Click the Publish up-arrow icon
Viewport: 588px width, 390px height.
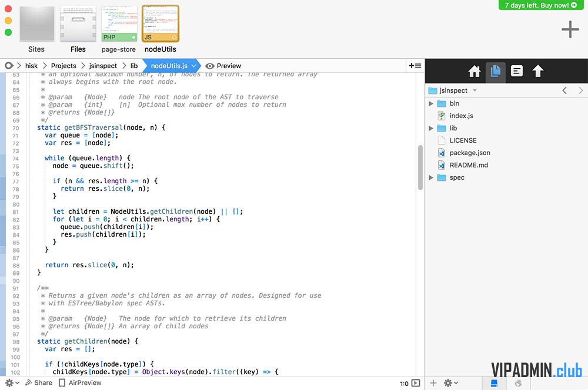(538, 71)
